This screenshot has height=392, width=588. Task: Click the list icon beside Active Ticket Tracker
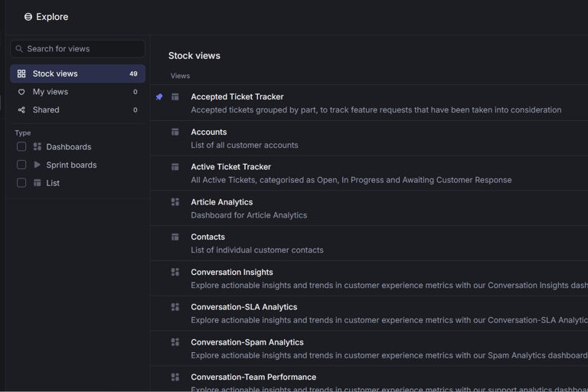[x=175, y=167]
